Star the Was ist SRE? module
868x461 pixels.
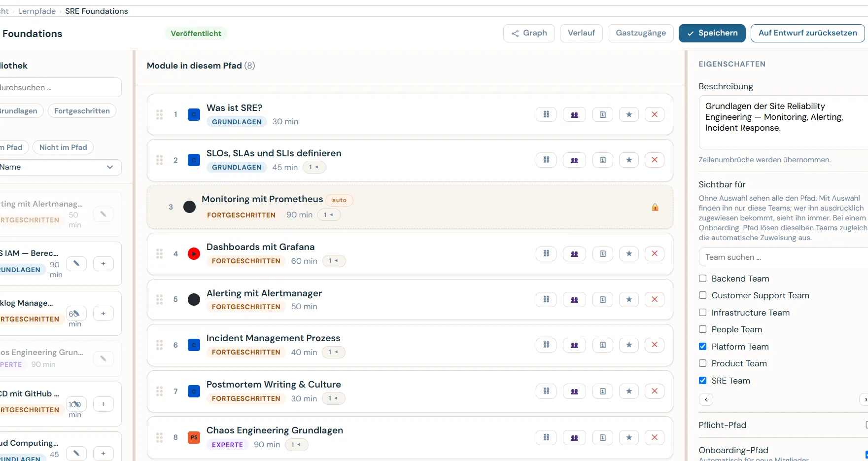[x=629, y=114]
